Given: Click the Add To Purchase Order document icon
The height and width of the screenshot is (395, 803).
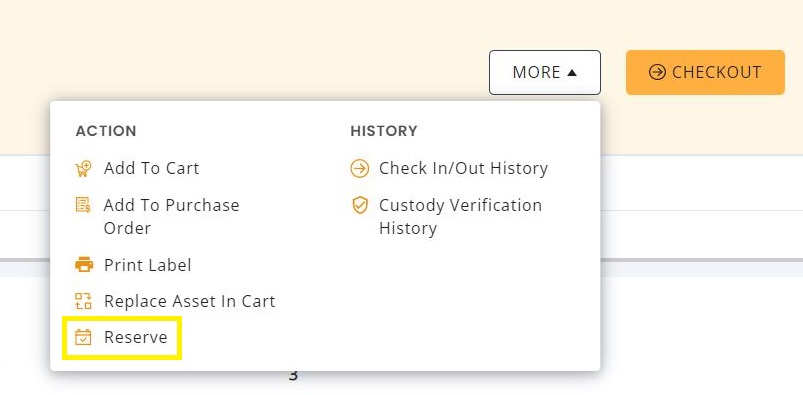Looking at the screenshot, I should (x=83, y=205).
